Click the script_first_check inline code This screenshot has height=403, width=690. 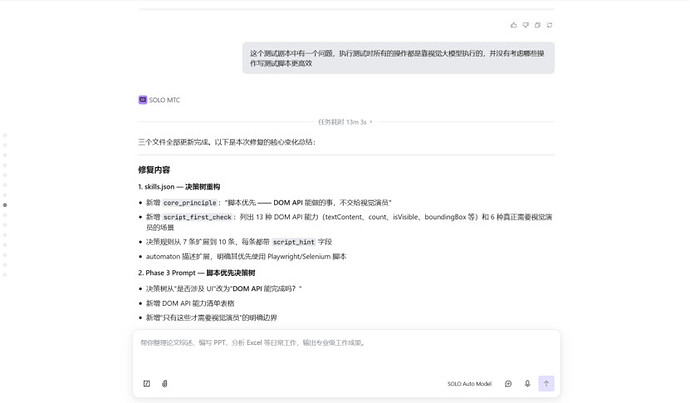tap(197, 217)
